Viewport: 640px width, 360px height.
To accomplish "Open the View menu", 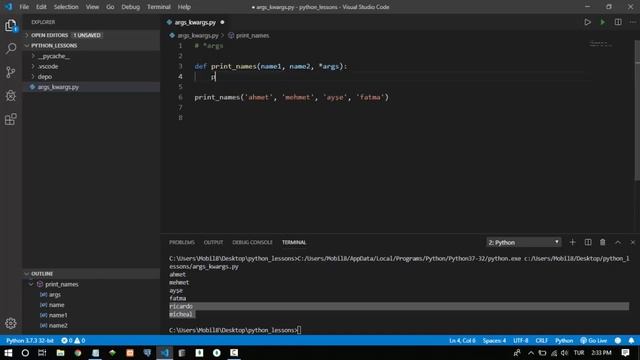I will [92, 7].
